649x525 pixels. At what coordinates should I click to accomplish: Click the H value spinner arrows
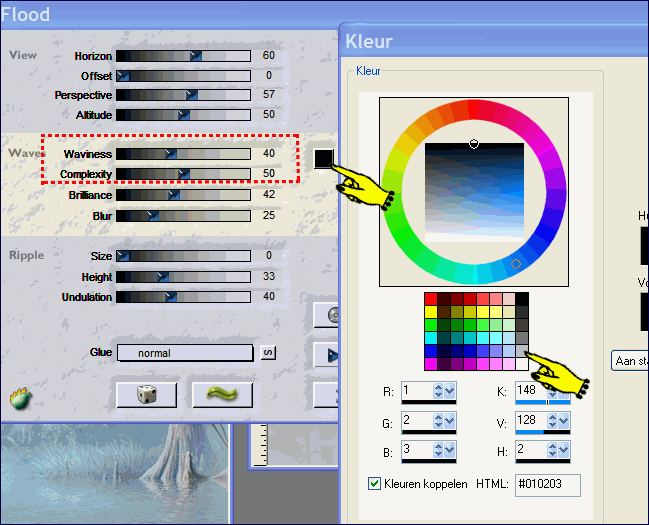(552, 450)
